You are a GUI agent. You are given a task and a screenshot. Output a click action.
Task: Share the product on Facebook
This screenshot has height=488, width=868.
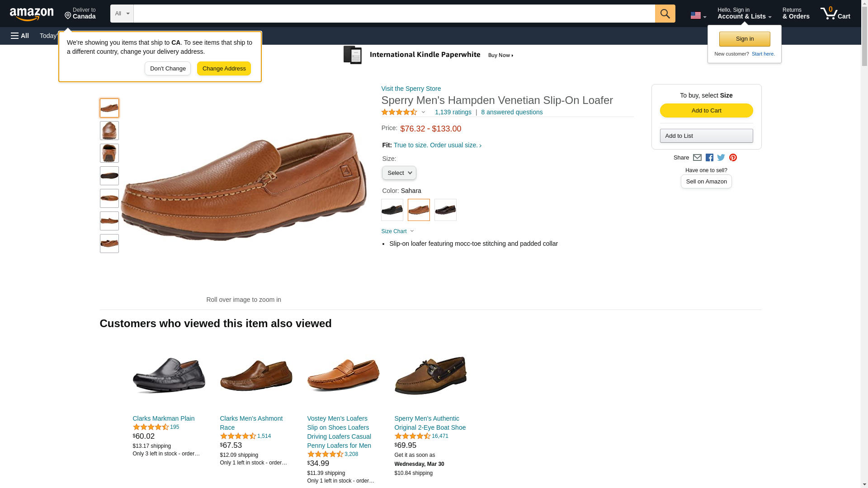tap(709, 158)
